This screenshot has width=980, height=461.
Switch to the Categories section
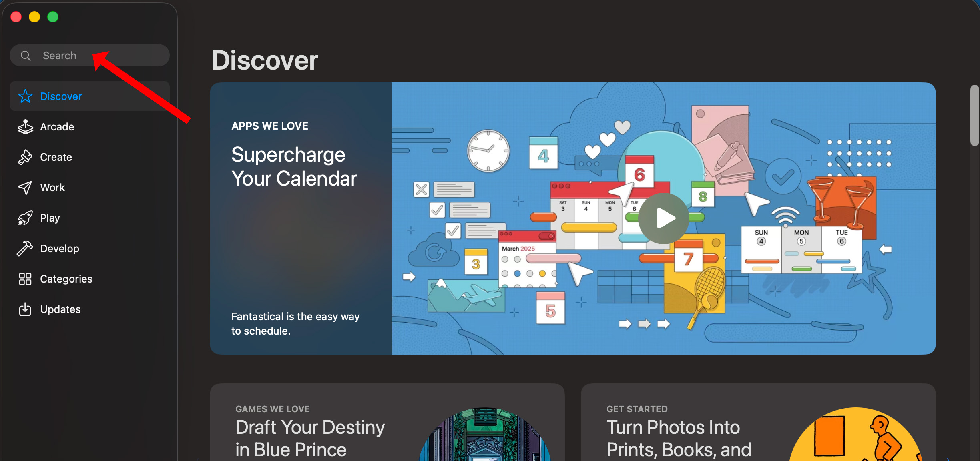90,279
